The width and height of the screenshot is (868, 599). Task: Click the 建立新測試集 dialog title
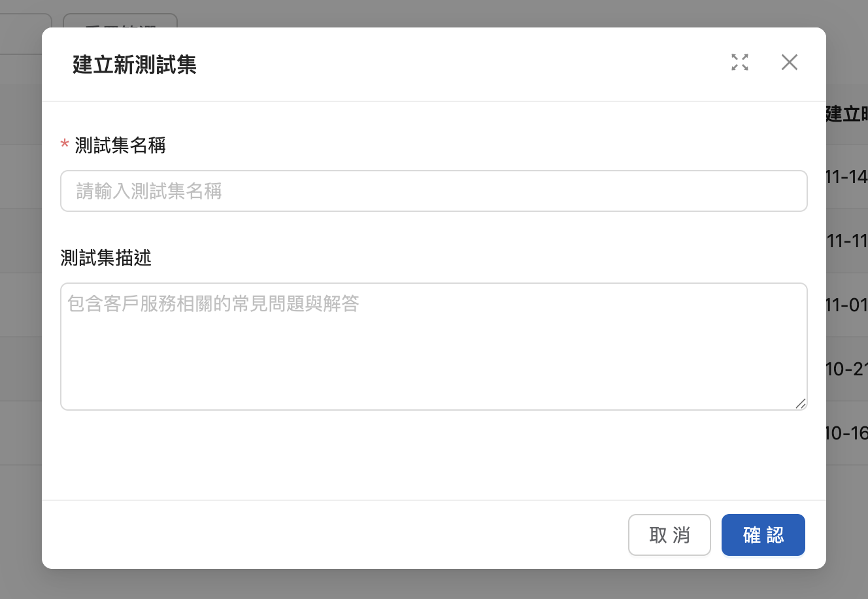tap(135, 65)
